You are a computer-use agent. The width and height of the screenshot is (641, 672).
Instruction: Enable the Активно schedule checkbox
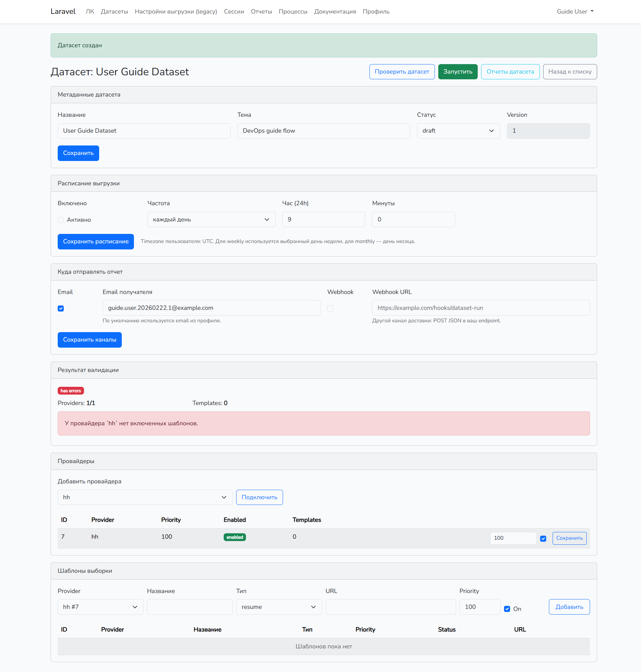(x=61, y=220)
